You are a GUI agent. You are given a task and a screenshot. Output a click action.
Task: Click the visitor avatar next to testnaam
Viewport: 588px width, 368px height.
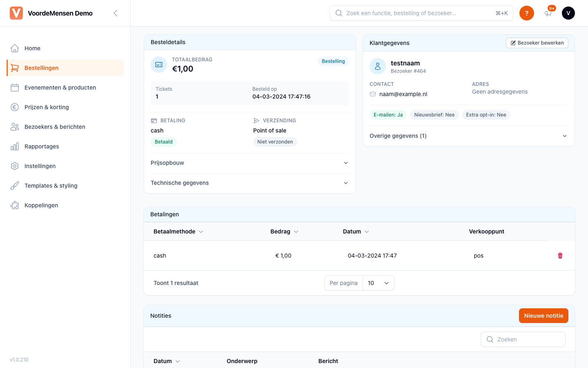(x=378, y=66)
